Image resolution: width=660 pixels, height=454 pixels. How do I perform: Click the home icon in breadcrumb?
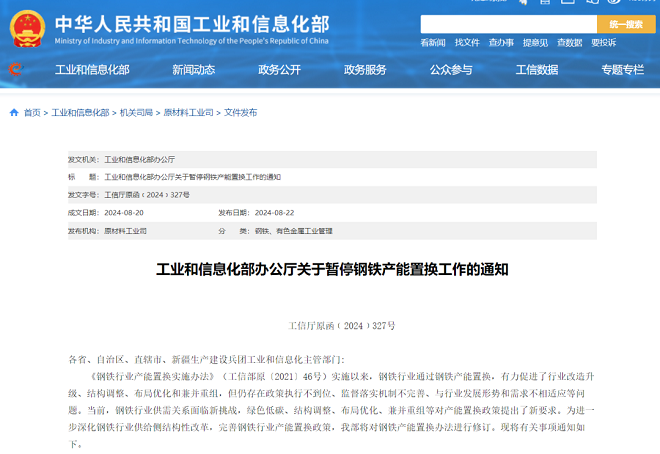point(13,113)
